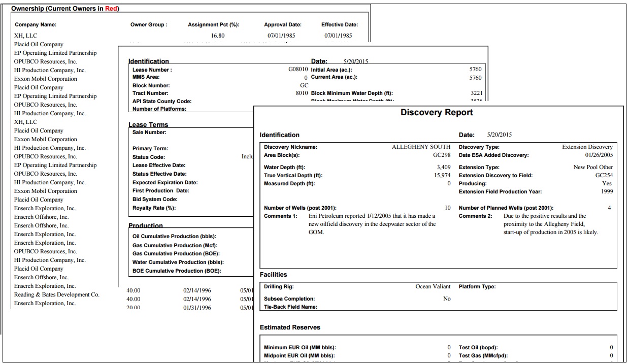Select the "Test Oil (bopd):" label
Screen dimensions: 628x364
(x=479, y=348)
